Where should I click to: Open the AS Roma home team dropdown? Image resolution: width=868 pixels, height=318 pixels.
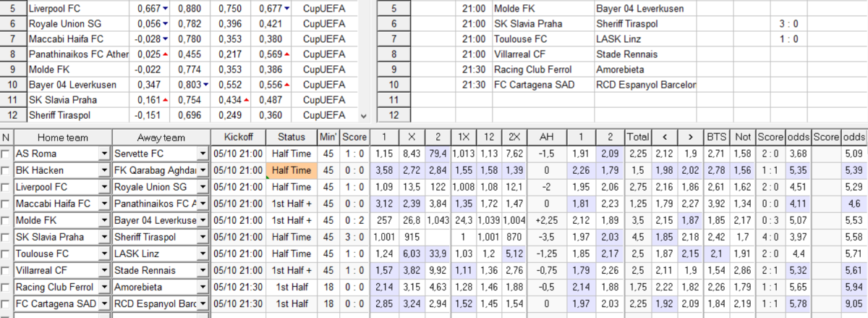(x=104, y=154)
